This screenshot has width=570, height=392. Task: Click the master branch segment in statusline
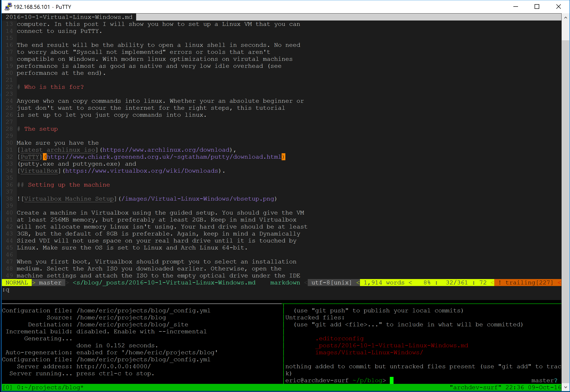pyautogui.click(x=50, y=283)
